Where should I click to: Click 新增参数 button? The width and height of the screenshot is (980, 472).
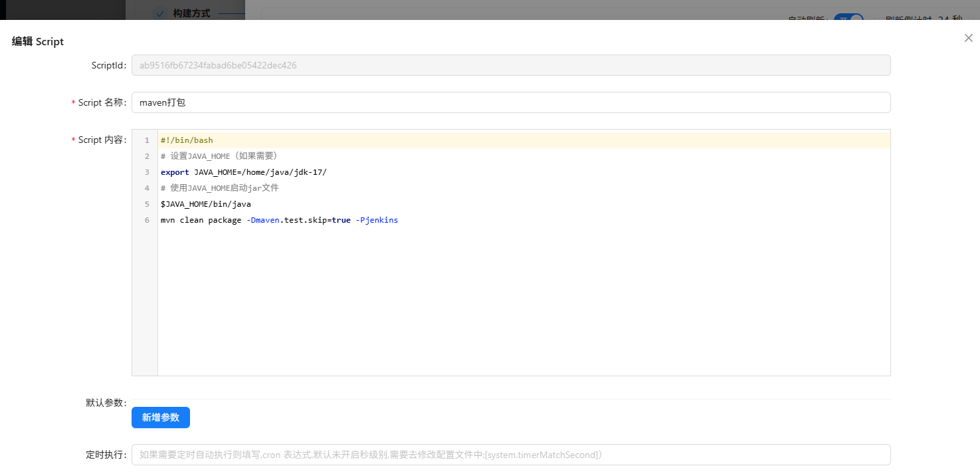coord(161,417)
